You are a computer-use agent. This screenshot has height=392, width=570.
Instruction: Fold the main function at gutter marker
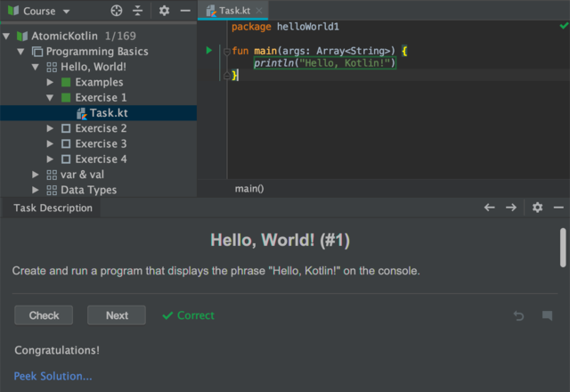click(227, 52)
